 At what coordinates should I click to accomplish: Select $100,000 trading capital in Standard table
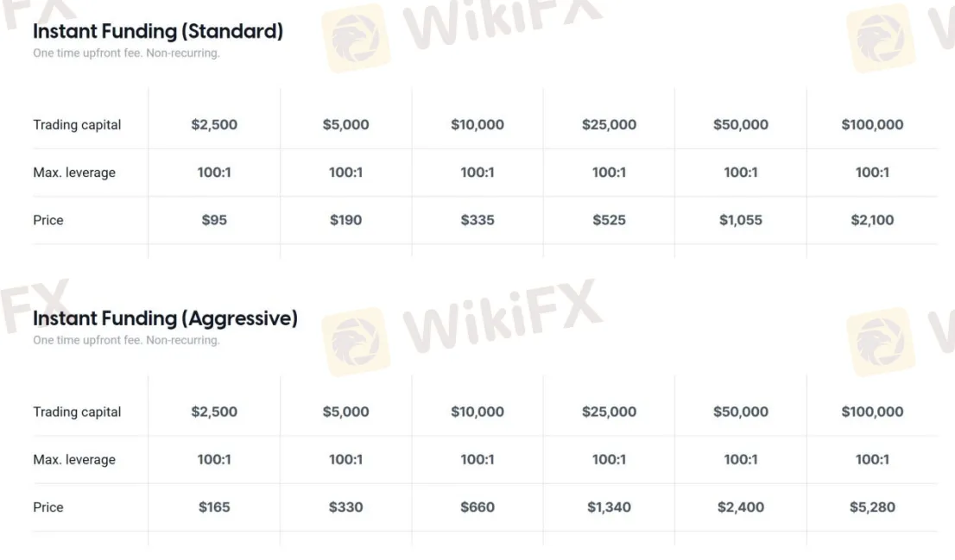[872, 125]
